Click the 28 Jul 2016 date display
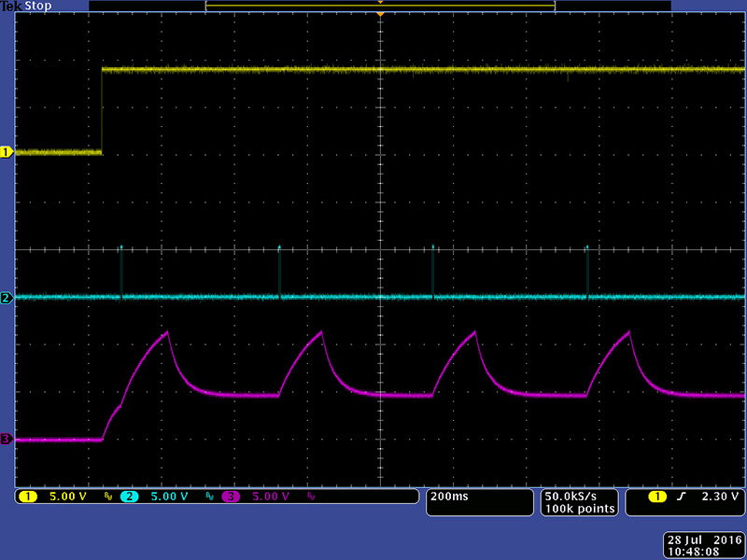 coord(704,540)
